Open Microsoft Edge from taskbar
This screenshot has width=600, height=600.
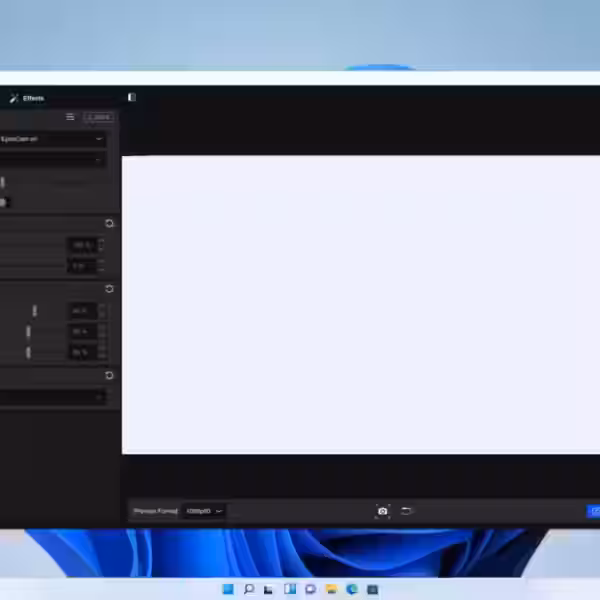351,589
